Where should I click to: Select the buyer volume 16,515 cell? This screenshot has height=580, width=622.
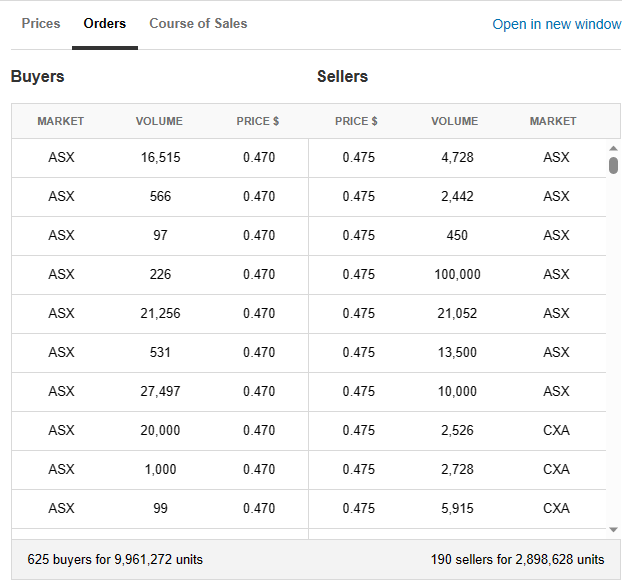160,157
